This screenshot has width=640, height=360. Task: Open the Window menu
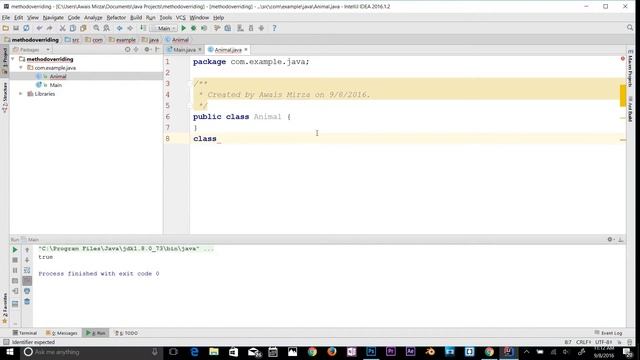199,18
